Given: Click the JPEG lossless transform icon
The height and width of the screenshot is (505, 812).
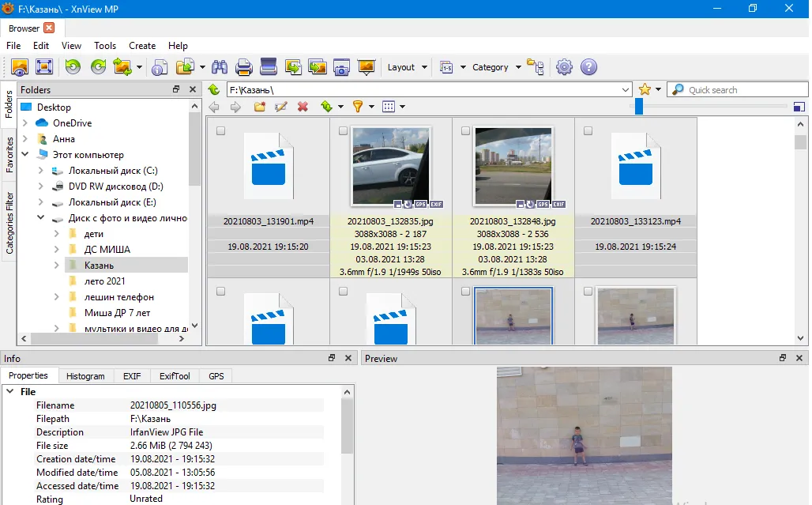Looking at the screenshot, I should (x=122, y=67).
